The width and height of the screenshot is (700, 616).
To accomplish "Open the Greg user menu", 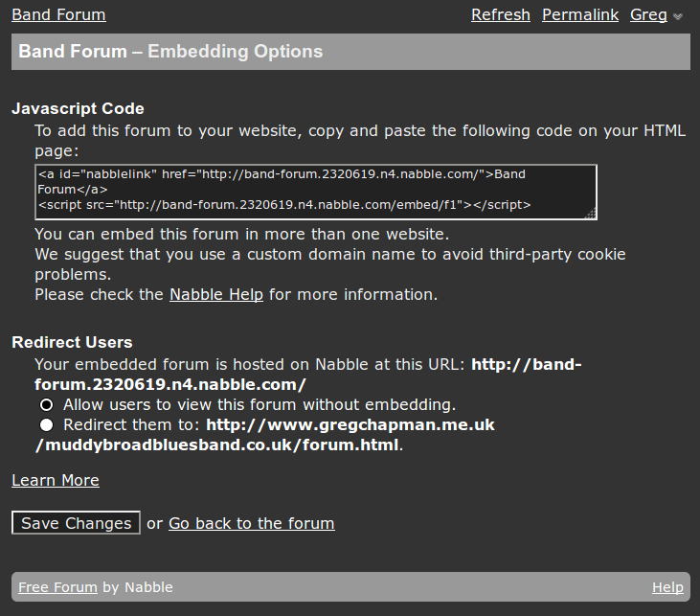I will click(x=648, y=15).
